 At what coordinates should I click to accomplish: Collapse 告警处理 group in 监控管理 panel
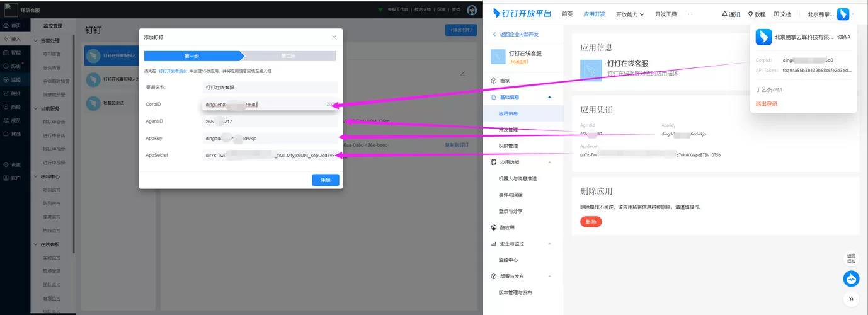click(37, 40)
